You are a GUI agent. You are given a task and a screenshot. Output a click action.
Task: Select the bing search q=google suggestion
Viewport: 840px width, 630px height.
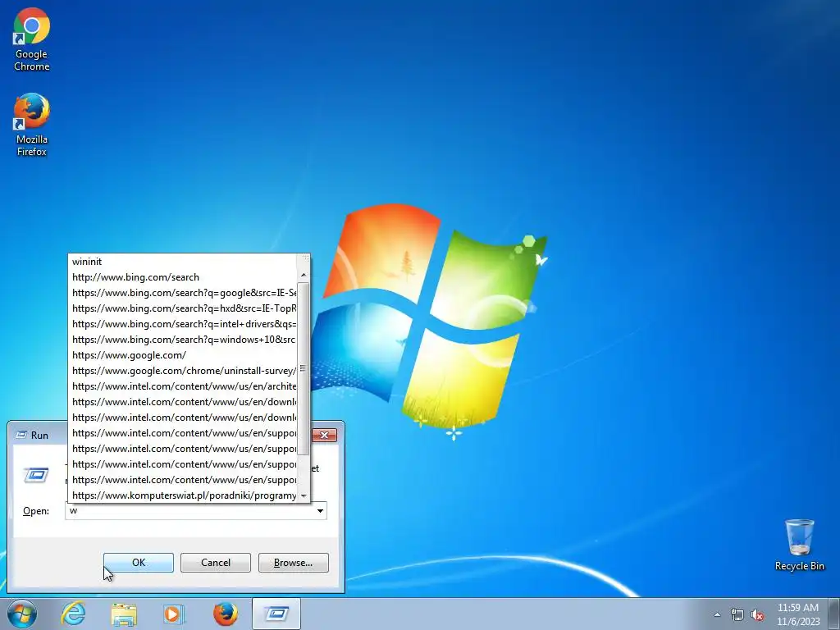(182, 293)
